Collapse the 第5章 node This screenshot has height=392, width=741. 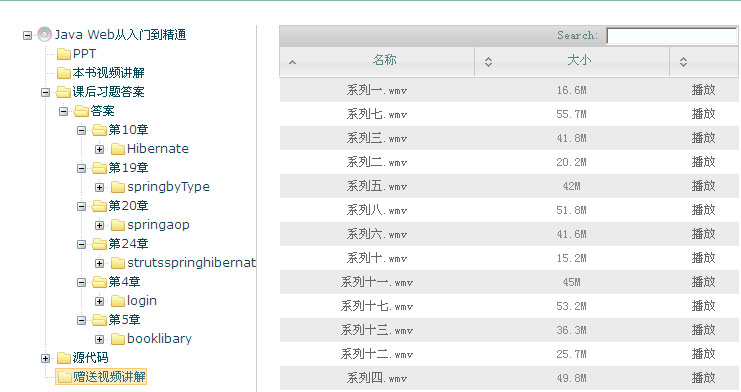pyautogui.click(x=81, y=320)
